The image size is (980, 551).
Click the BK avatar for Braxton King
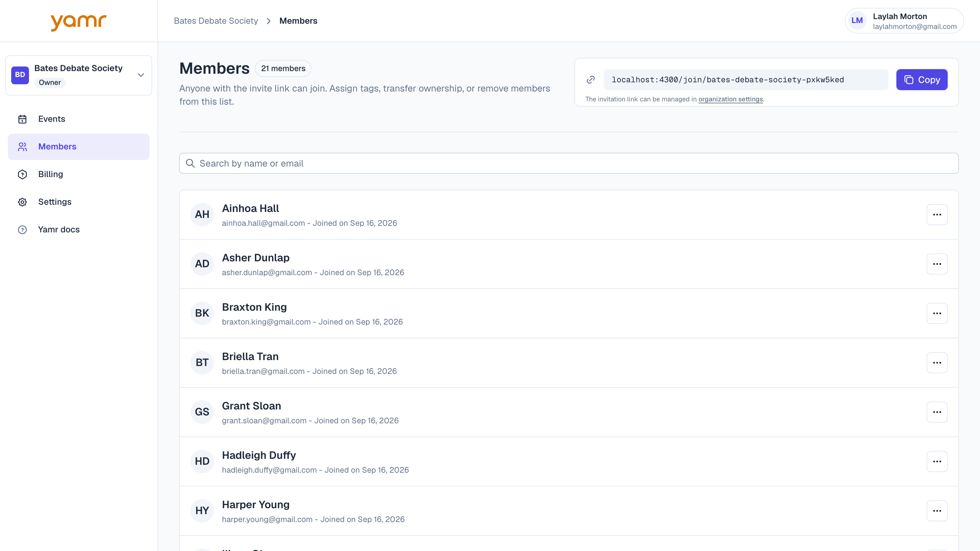tap(202, 313)
